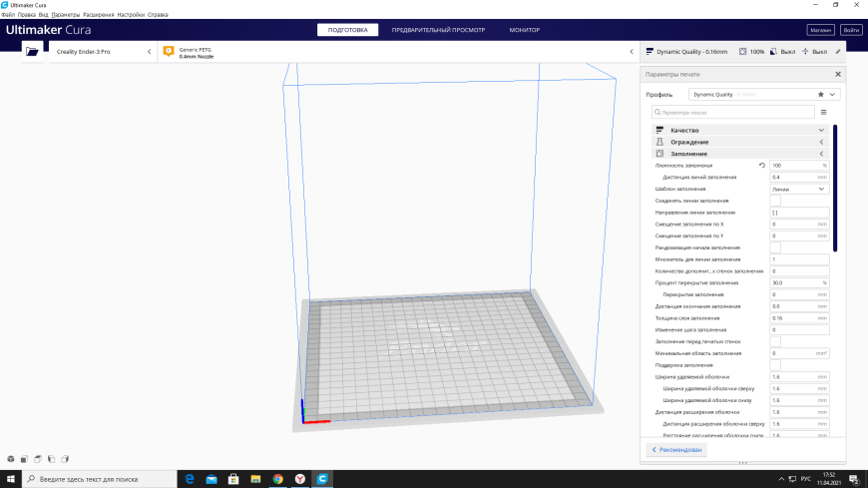868x488 pixels.
Task: Close the print settings panel
Action: [x=838, y=74]
